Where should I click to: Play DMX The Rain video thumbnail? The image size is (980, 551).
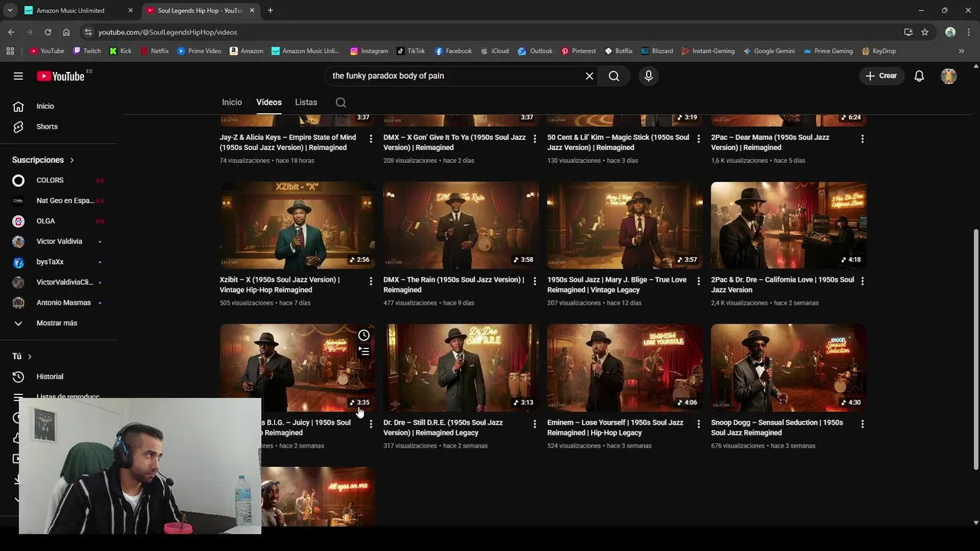point(461,224)
